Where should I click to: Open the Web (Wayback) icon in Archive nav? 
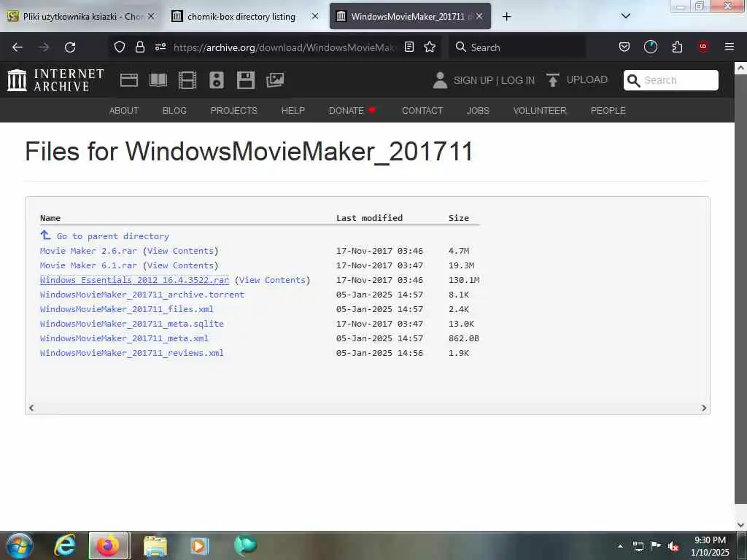click(128, 80)
